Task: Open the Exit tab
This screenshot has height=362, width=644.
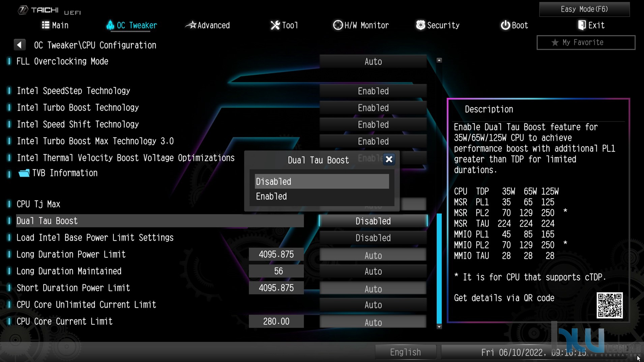Action: 591,25
